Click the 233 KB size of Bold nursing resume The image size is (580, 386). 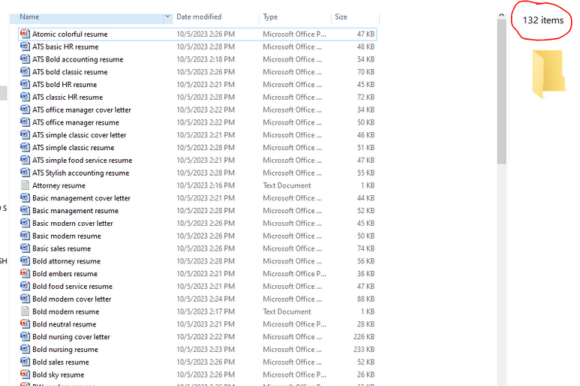[364, 349]
